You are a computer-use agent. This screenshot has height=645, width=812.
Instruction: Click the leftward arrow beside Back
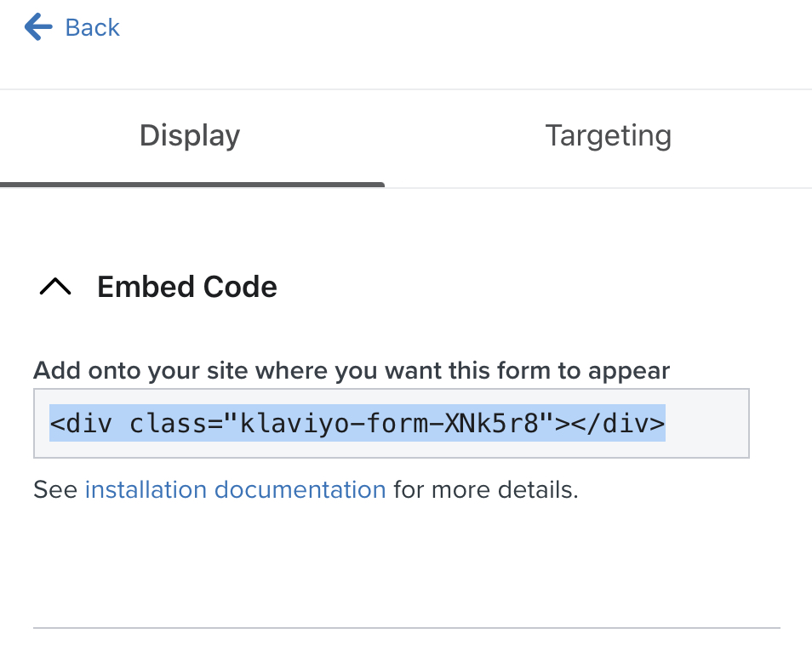pyautogui.click(x=37, y=26)
